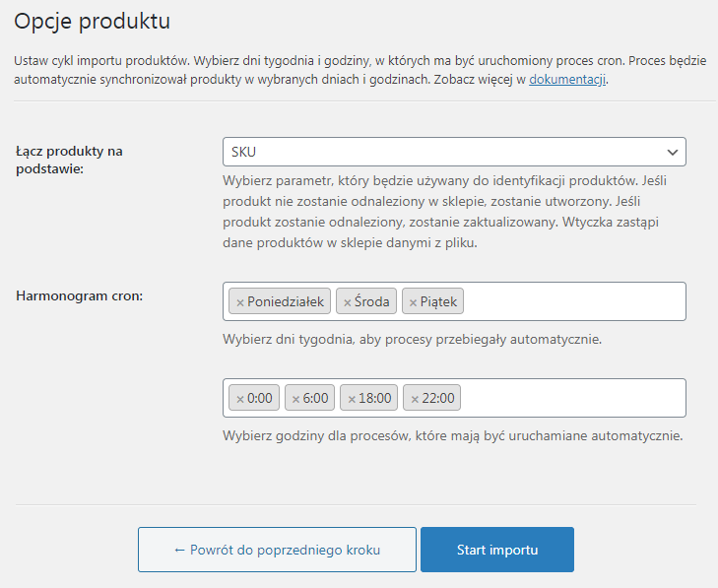The height and width of the screenshot is (588, 718).
Task: Remove the Piątek day tag
Action: (413, 302)
